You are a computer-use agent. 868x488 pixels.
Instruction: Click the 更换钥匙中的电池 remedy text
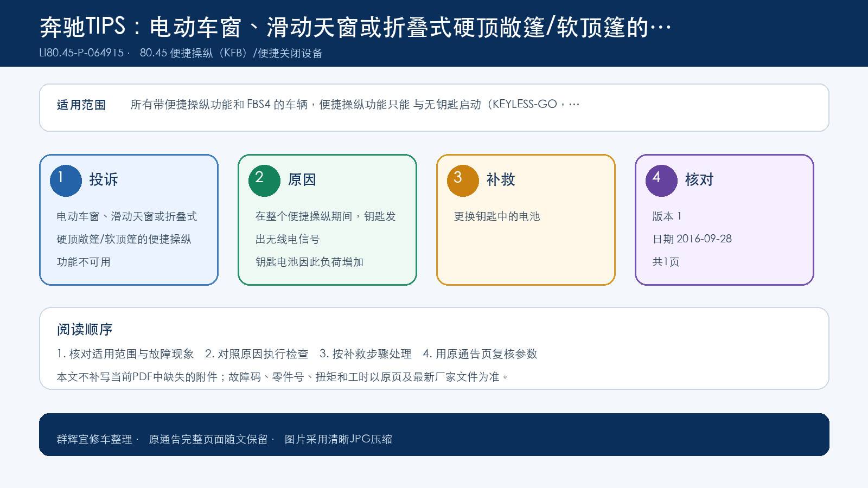[x=497, y=216]
